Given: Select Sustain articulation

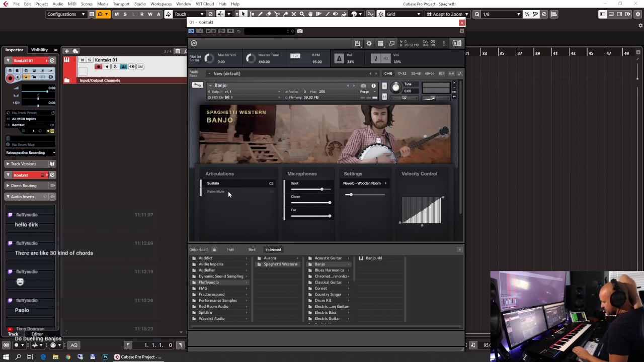Looking at the screenshot, I should click(x=237, y=183).
